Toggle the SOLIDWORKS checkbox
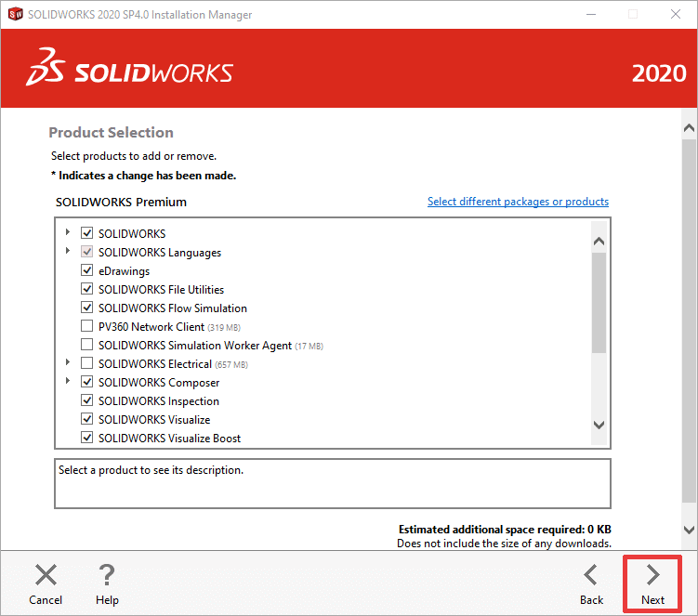This screenshot has height=616, width=698. (x=86, y=233)
